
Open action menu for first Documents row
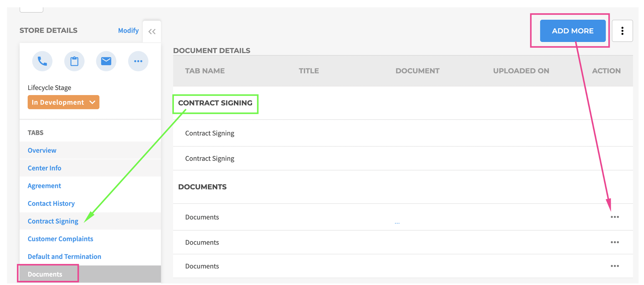coord(614,217)
